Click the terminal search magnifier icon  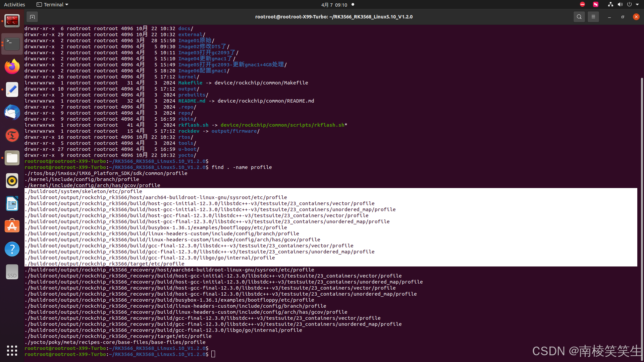[579, 17]
